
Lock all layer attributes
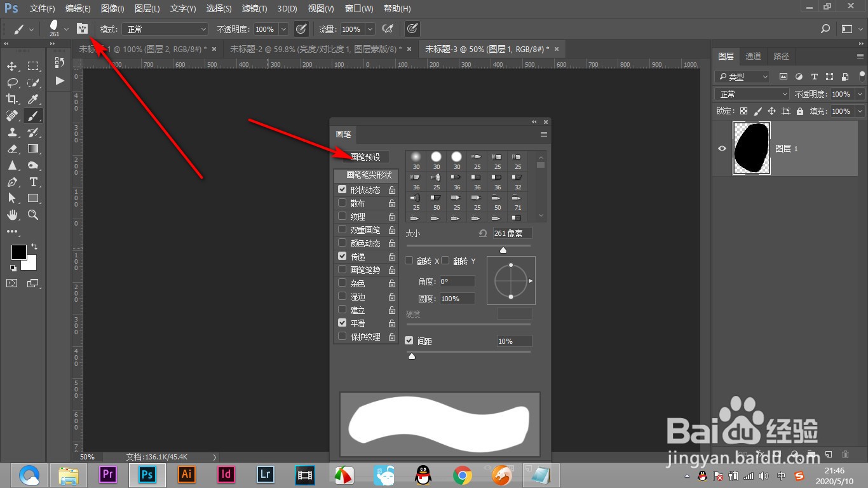point(800,111)
